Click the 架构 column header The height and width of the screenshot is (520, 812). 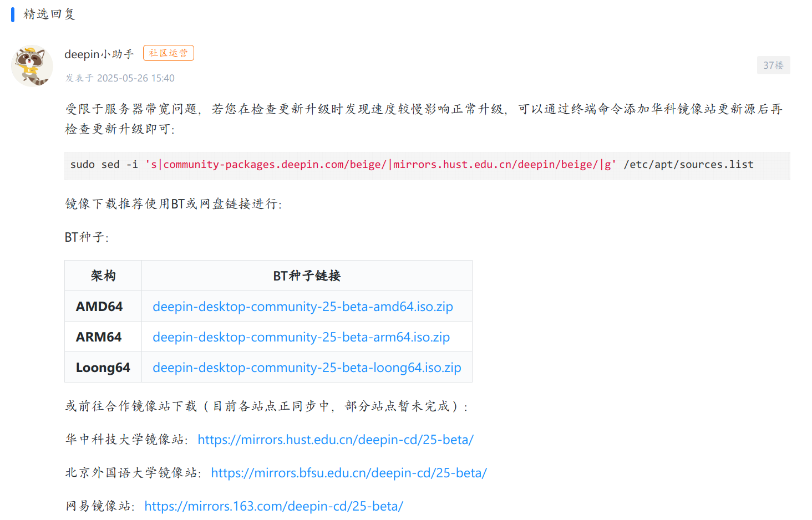(x=103, y=276)
